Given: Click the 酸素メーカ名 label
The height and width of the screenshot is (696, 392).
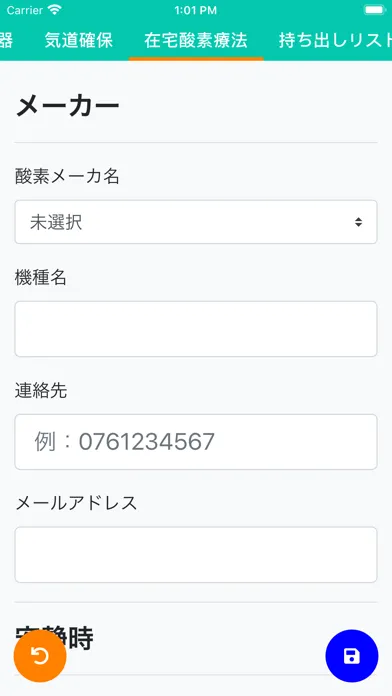Looking at the screenshot, I should pos(67,177).
